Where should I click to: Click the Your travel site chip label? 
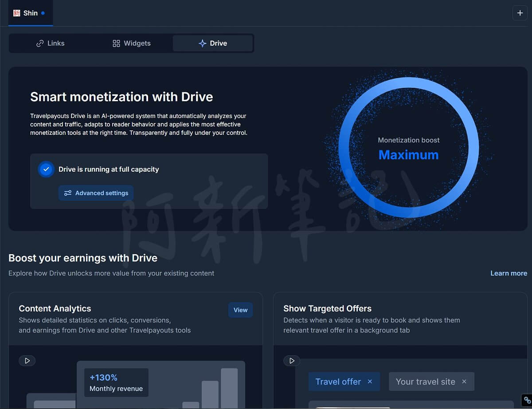click(x=425, y=381)
